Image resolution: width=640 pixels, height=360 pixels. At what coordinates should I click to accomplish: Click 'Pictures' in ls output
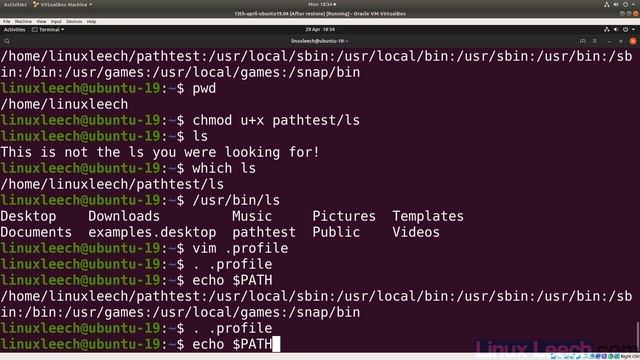pos(344,216)
